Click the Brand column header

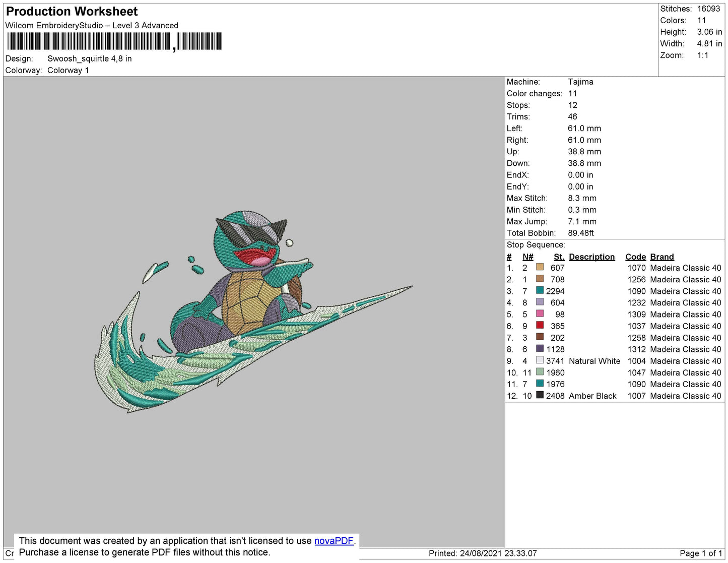click(661, 257)
